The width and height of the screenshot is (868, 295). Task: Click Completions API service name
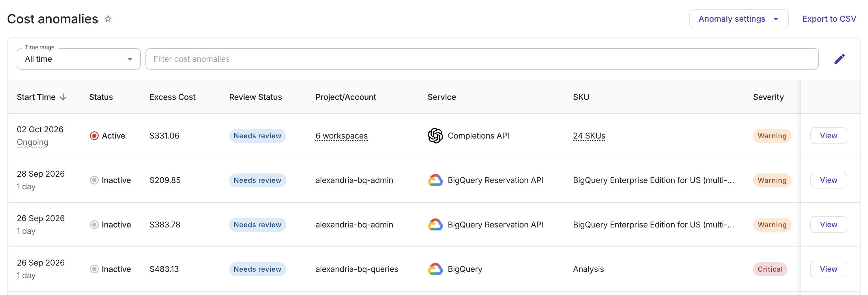click(x=478, y=136)
